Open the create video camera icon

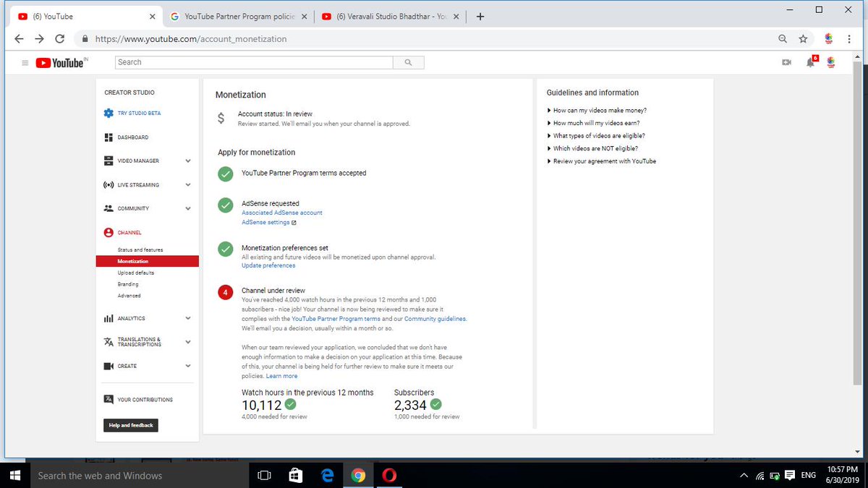click(x=787, y=63)
